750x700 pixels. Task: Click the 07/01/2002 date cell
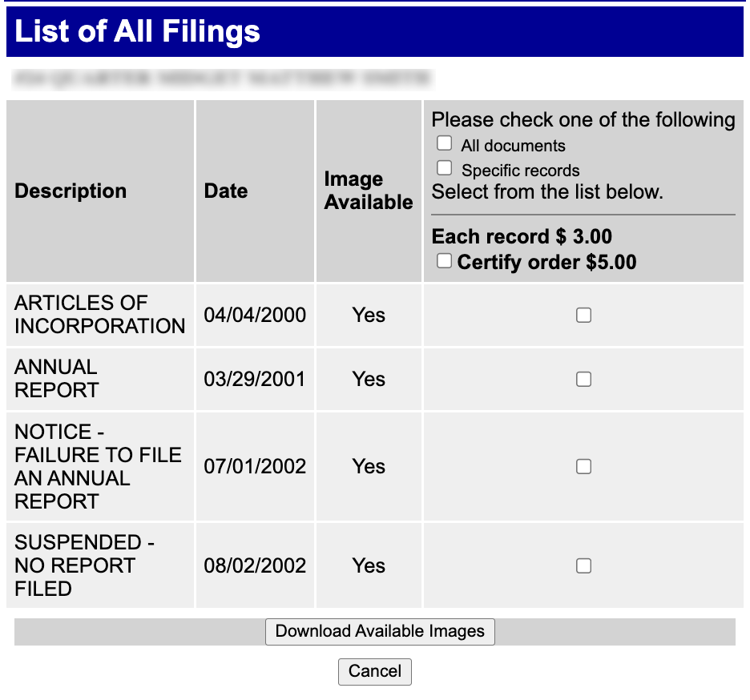click(255, 466)
